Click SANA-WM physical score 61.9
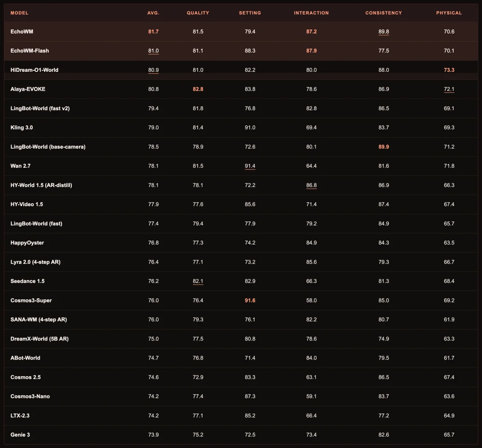 point(449,319)
